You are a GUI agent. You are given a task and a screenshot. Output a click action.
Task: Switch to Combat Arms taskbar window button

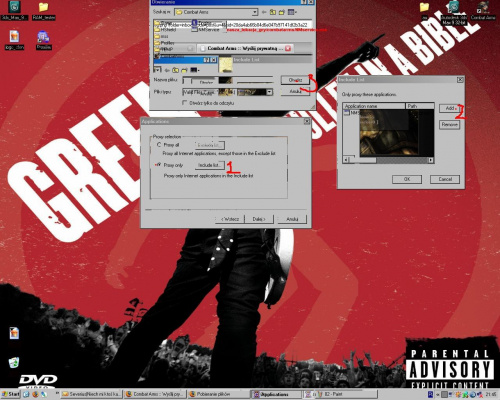pyautogui.click(x=155, y=394)
